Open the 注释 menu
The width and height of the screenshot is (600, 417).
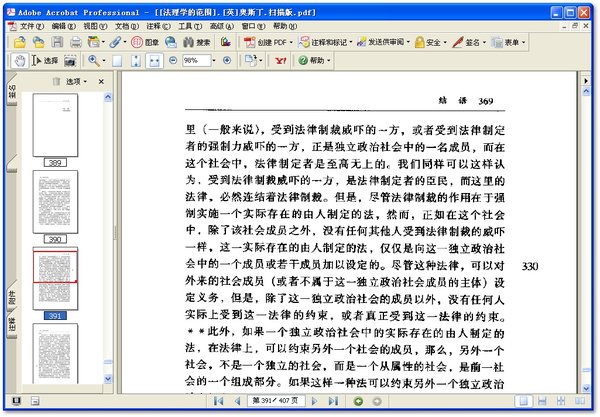(x=158, y=26)
